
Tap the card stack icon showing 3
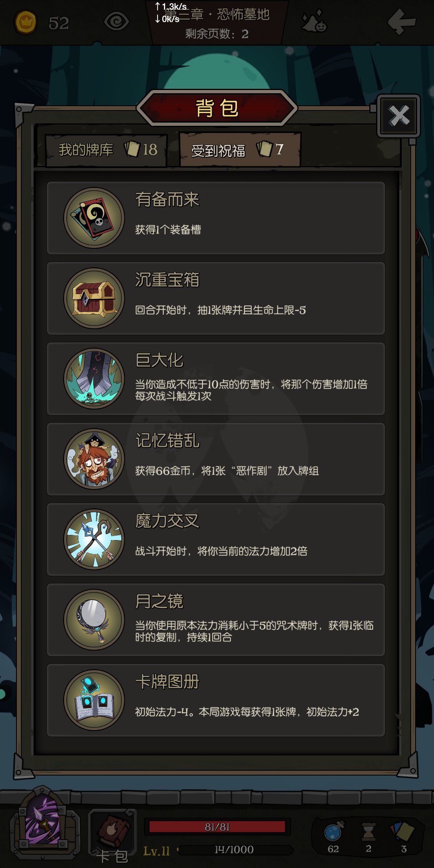pos(403,831)
